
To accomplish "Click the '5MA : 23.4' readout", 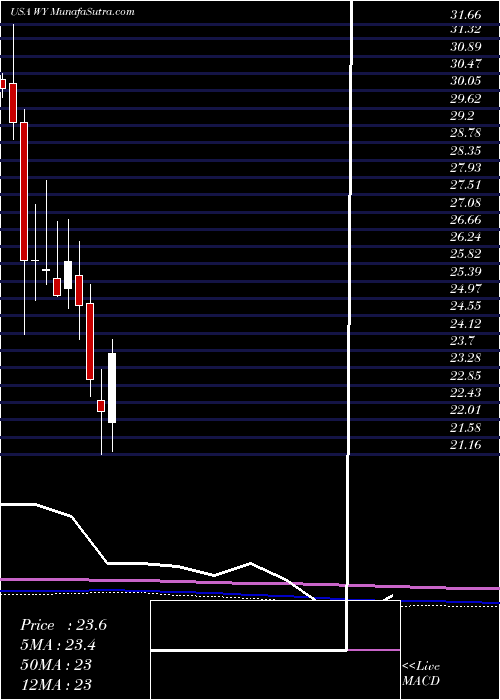I will 58,645.
